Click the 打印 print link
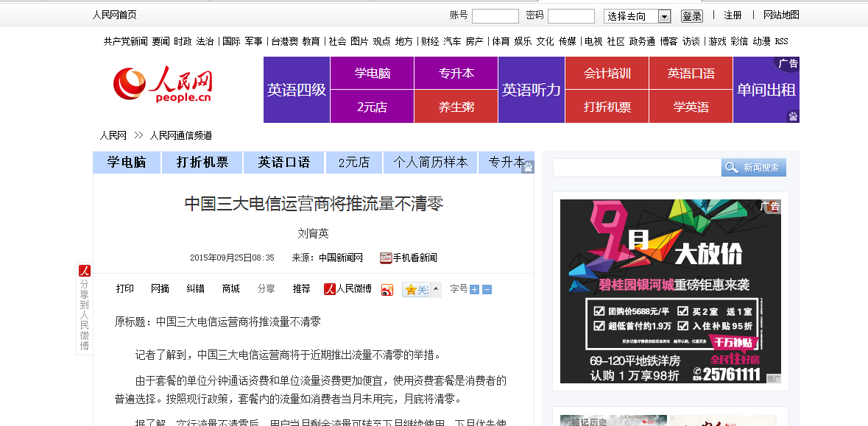 coord(125,288)
